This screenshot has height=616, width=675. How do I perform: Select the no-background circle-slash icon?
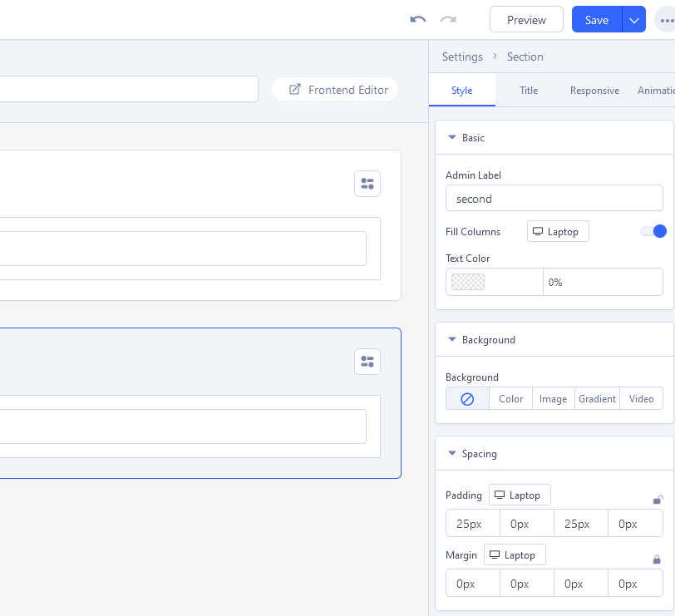[x=467, y=399]
